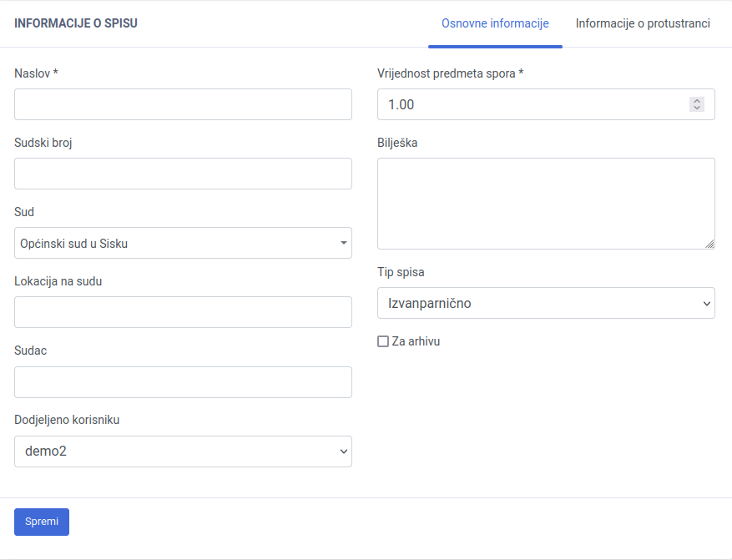Tick the Za arhivu checkbox

(383, 341)
